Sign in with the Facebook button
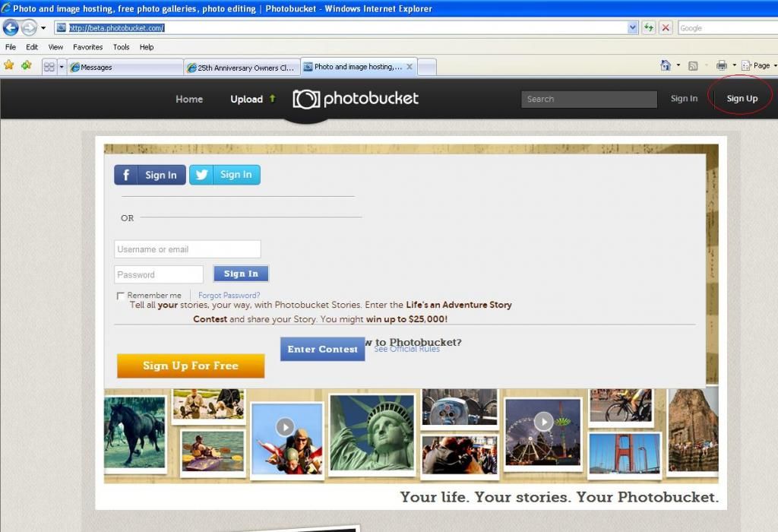 tap(150, 175)
